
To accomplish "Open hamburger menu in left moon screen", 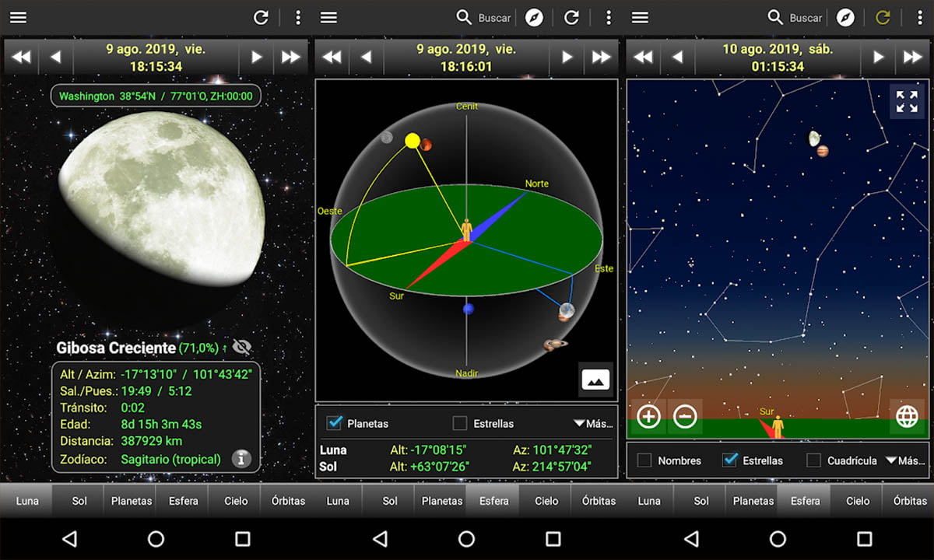I will coord(18,17).
